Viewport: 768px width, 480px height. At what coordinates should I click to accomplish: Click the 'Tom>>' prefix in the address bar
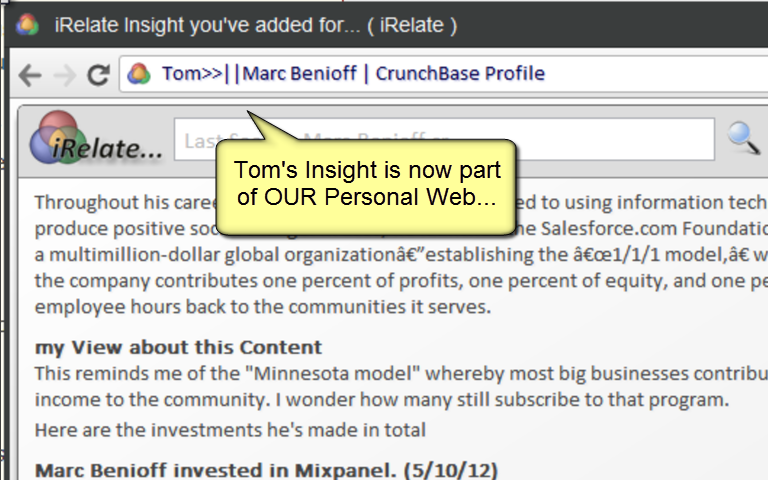[192, 74]
